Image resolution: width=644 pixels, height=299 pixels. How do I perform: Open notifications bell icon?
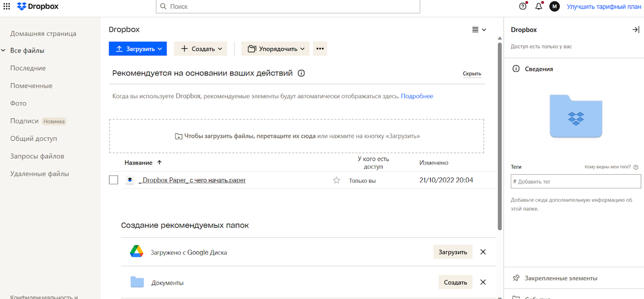(539, 6)
